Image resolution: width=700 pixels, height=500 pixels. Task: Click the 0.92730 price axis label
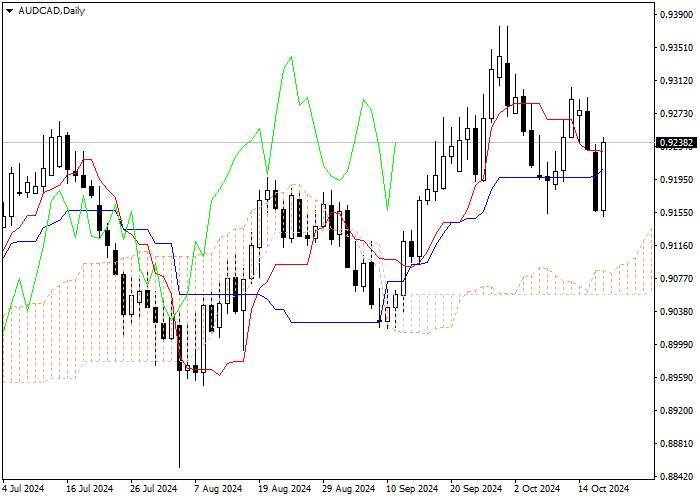[676, 113]
